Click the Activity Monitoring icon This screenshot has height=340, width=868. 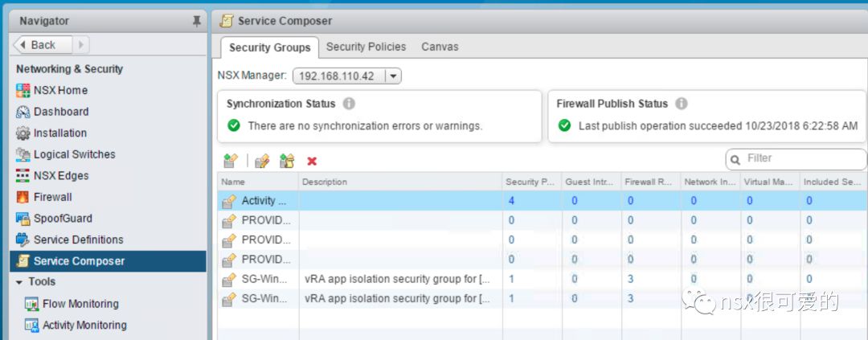pyautogui.click(x=31, y=325)
